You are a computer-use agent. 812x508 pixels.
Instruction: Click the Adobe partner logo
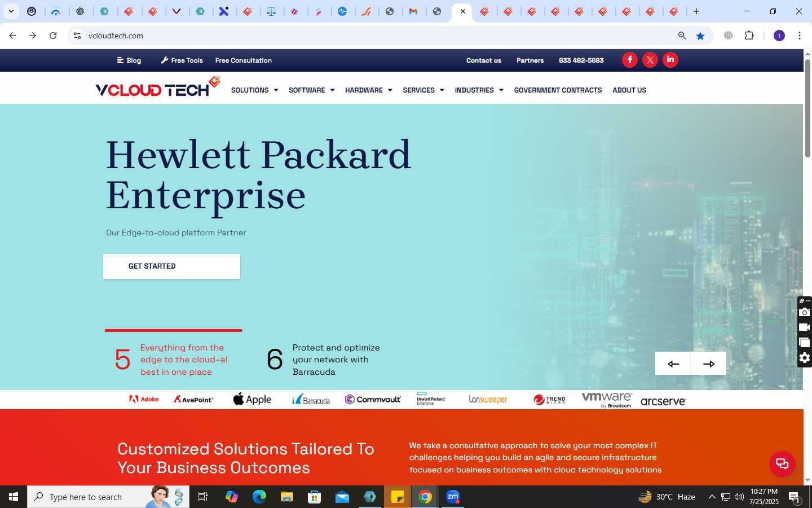tap(144, 399)
